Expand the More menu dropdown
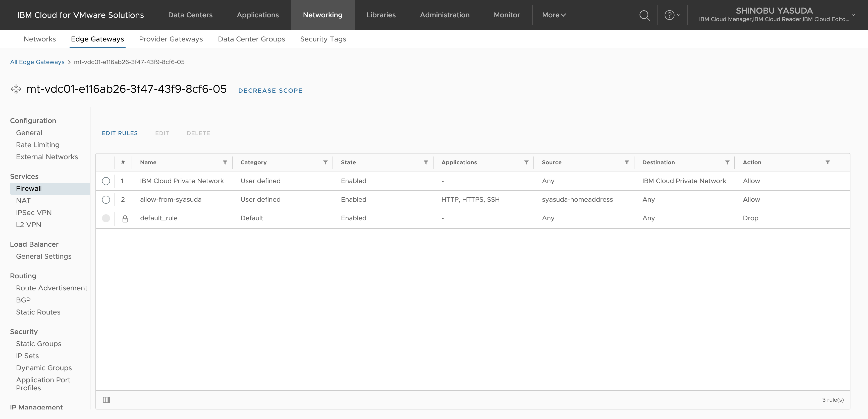 point(554,15)
